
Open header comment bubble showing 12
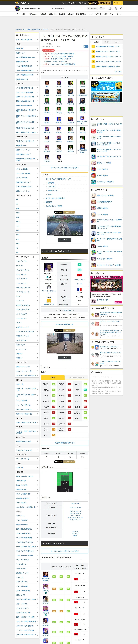[x=102, y=8]
